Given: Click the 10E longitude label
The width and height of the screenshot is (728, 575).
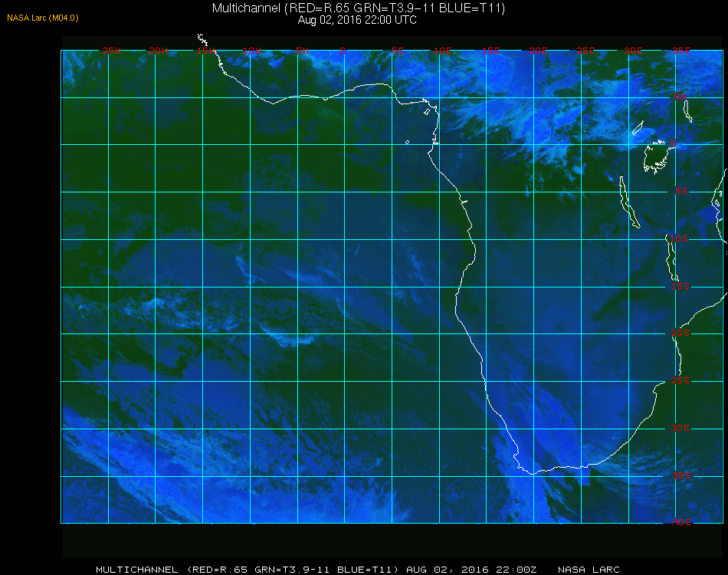Looking at the screenshot, I should point(442,51).
